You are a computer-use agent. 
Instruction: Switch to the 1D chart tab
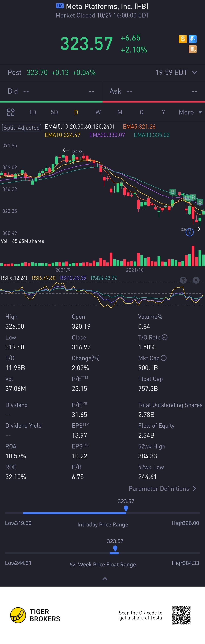coord(33,112)
